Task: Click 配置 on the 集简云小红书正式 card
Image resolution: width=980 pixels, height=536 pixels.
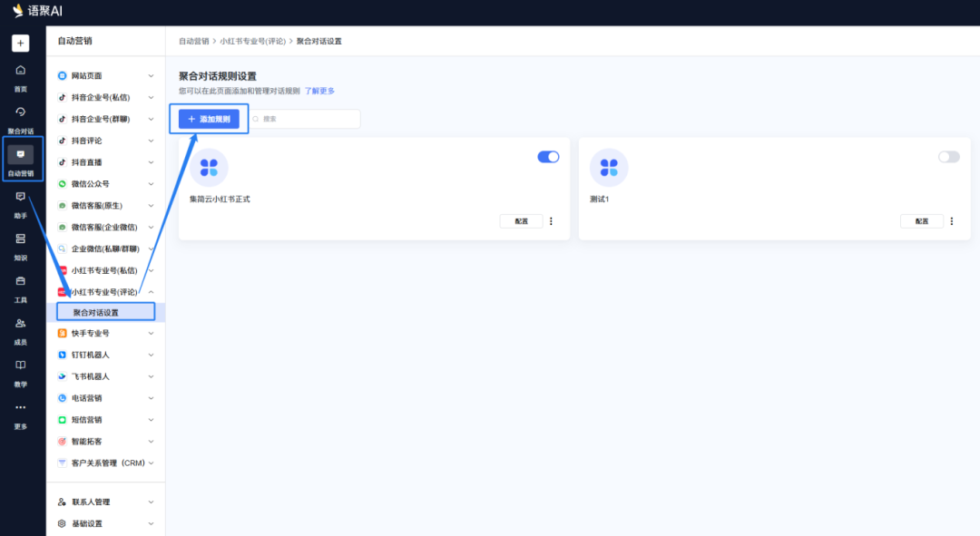Action: 521,221
